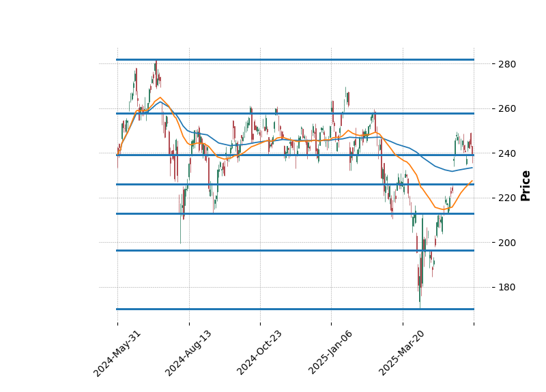The height and width of the screenshot is (392, 546).
Task: Select the 240 price tick label
Action: point(506,153)
